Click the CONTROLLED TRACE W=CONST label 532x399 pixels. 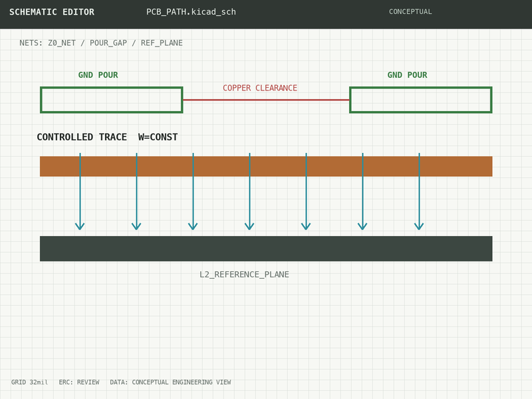coord(107,137)
